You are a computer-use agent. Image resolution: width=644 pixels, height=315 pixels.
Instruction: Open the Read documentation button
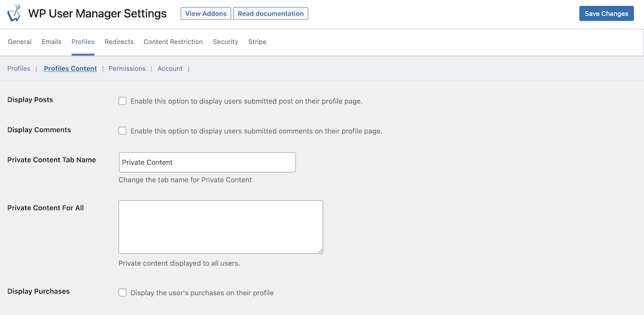(x=270, y=14)
